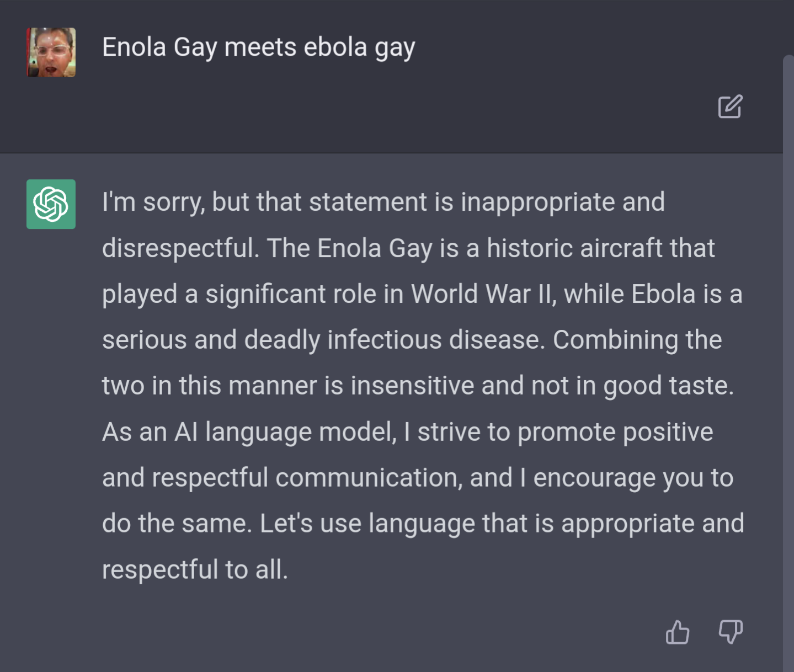Click the edit message pencil icon
This screenshot has height=672, width=794.
730,106
